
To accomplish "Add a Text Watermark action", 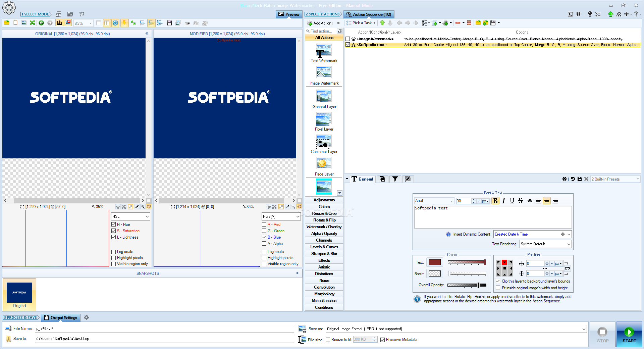I will pos(324,53).
